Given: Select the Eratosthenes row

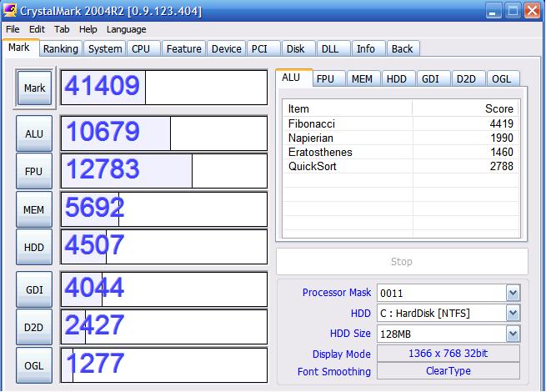Looking at the screenshot, I should (401, 153).
